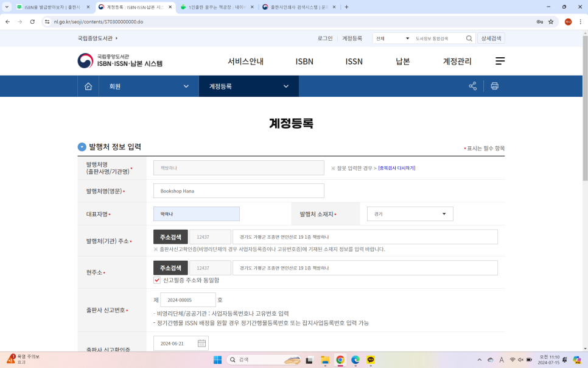
Task: Open Chrome three-dot menu
Action: click(x=580, y=22)
